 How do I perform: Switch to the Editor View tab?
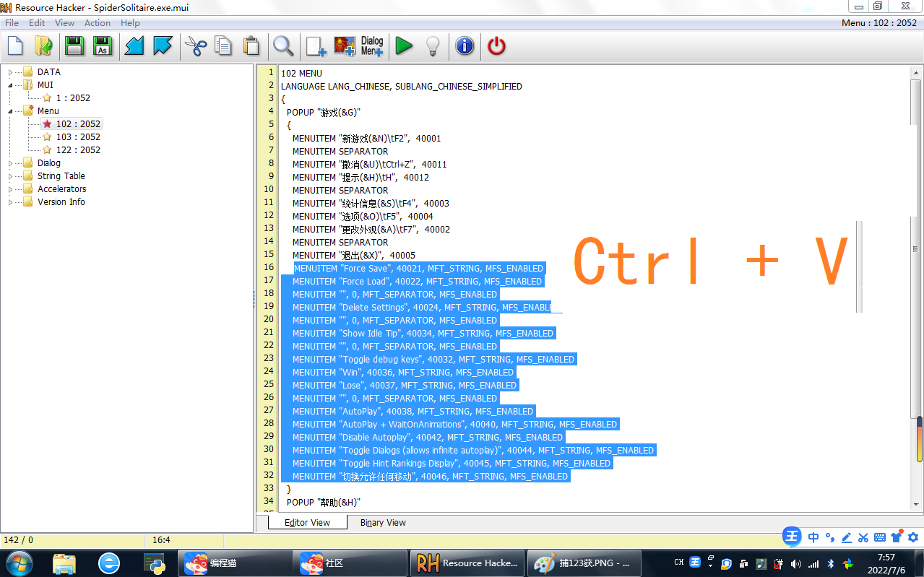coord(307,523)
